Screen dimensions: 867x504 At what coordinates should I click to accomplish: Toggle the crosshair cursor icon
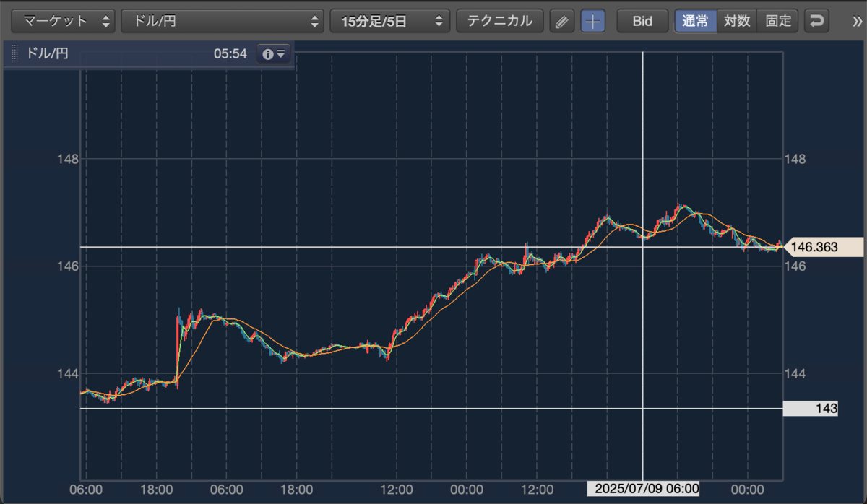[x=593, y=21]
